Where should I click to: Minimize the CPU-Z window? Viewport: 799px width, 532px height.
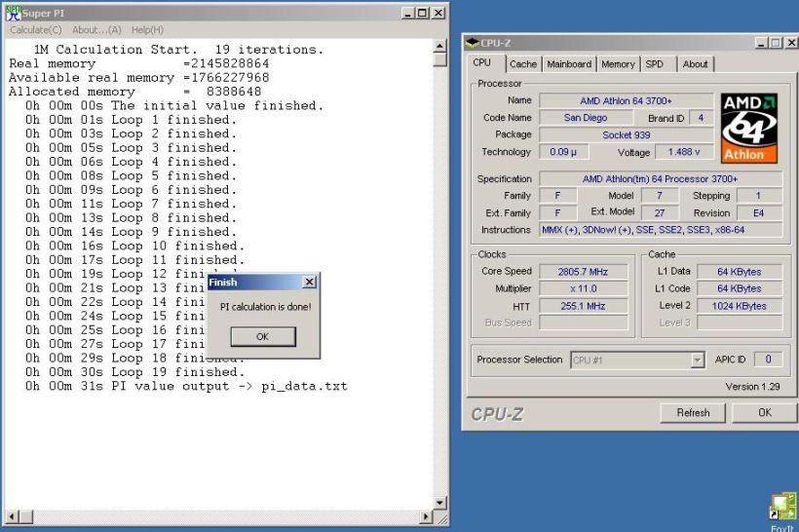click(x=763, y=43)
